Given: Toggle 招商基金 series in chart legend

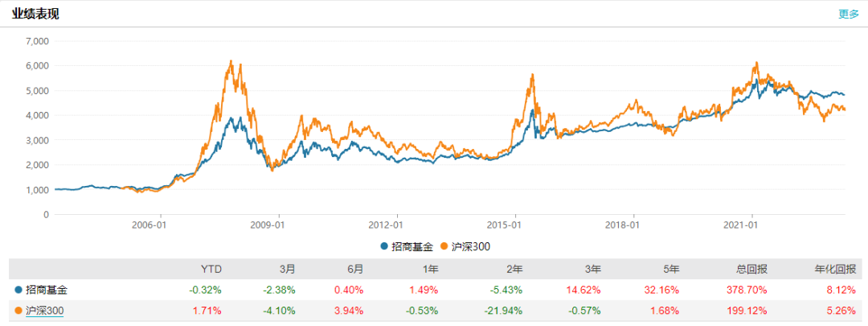Looking at the screenshot, I should [x=407, y=246].
